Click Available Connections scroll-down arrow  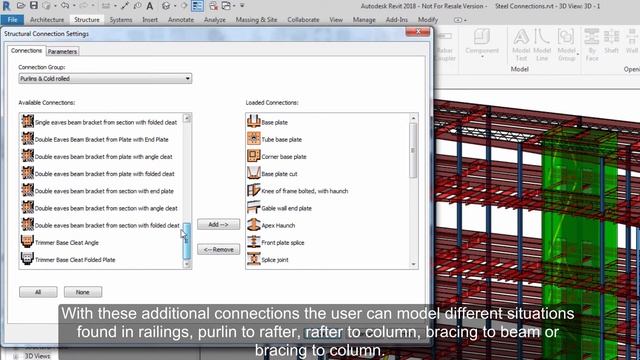pos(187,264)
